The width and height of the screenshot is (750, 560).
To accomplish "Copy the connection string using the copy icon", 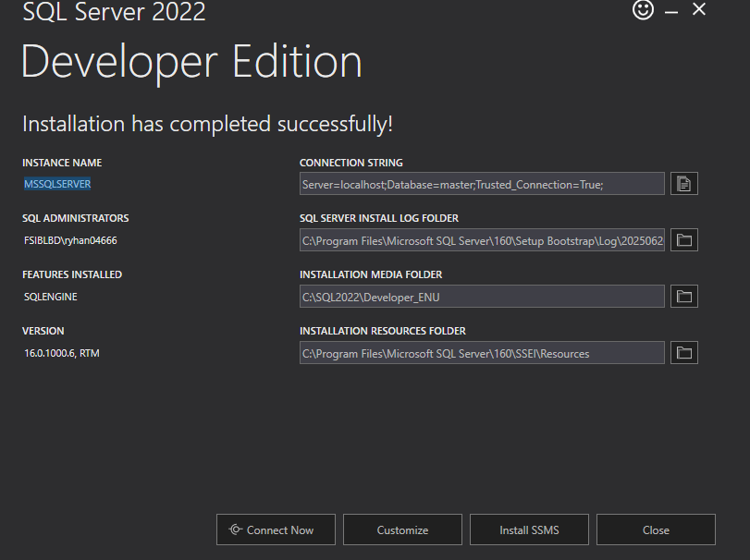I will 683,184.
